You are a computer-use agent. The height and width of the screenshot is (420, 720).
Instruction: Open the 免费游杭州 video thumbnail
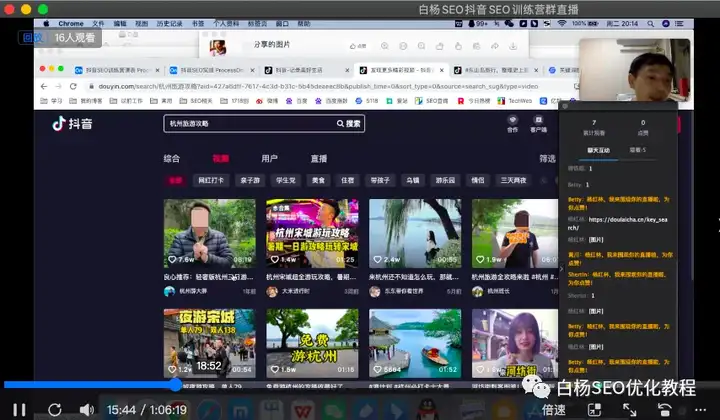(x=312, y=343)
